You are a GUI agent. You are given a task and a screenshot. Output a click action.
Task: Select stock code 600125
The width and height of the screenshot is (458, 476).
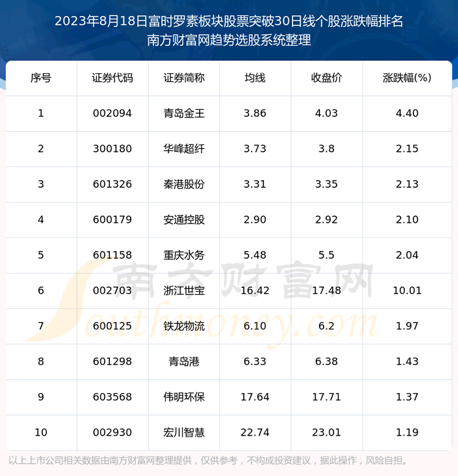click(112, 326)
